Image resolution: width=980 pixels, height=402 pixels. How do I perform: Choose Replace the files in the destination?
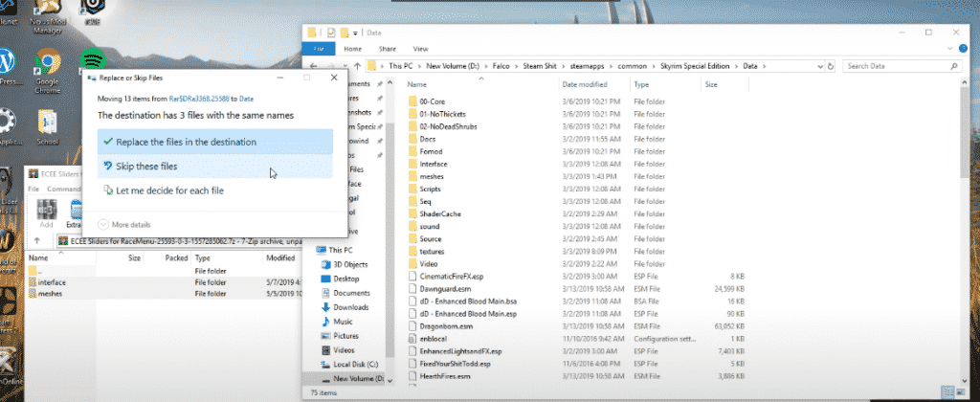[215, 142]
